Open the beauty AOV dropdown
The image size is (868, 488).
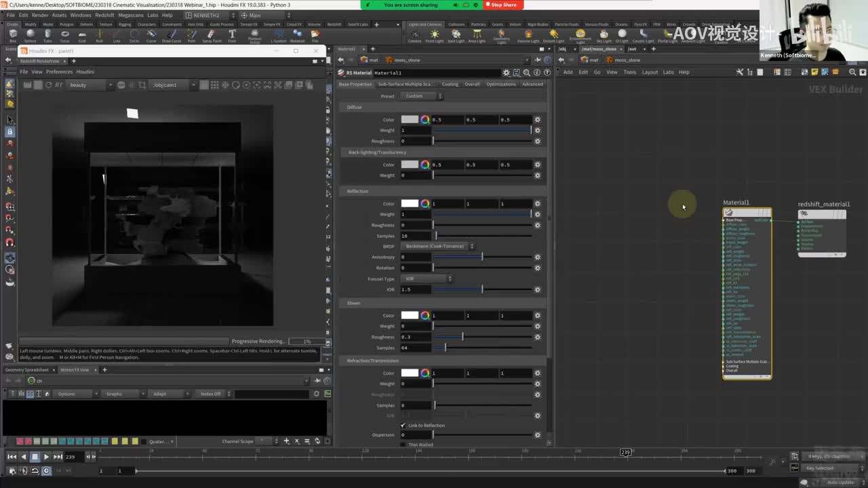click(x=90, y=85)
